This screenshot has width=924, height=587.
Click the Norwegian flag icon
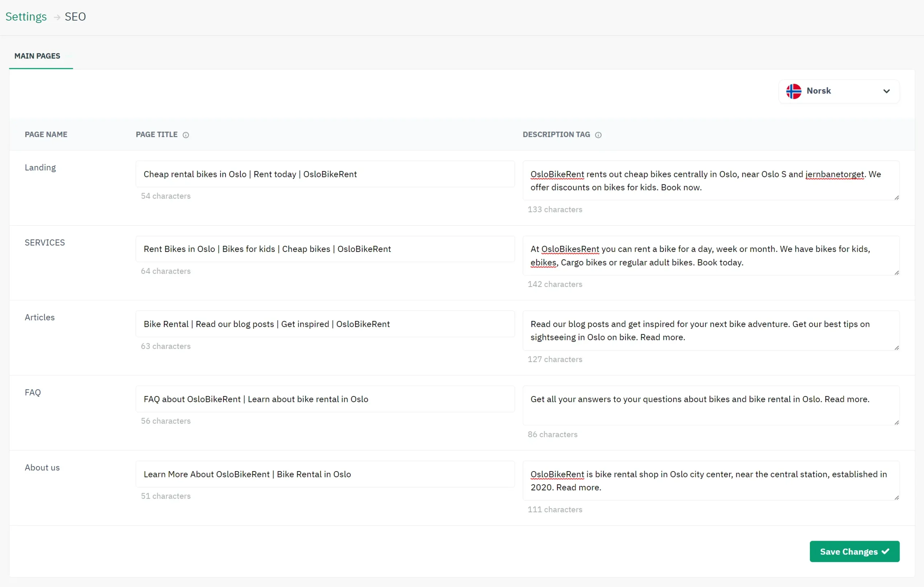794,91
